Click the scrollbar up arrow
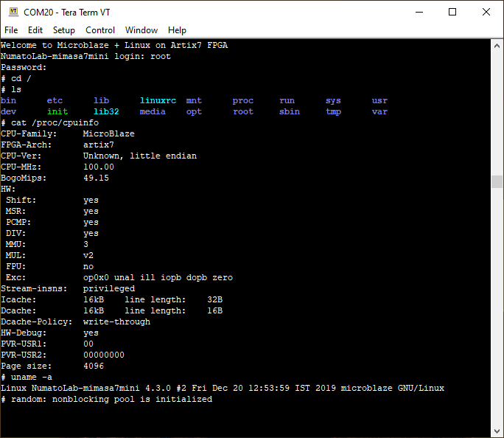The width and height of the screenshot is (504, 438). coord(497,46)
